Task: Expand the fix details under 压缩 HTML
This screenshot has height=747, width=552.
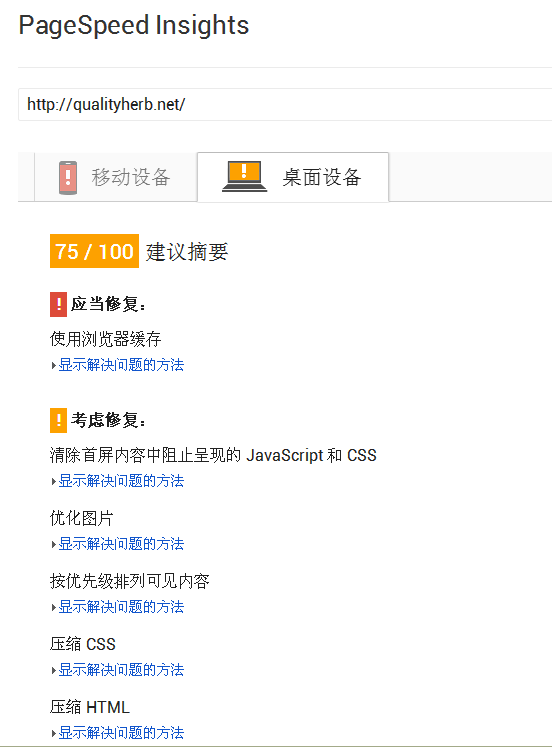Action: (x=121, y=732)
